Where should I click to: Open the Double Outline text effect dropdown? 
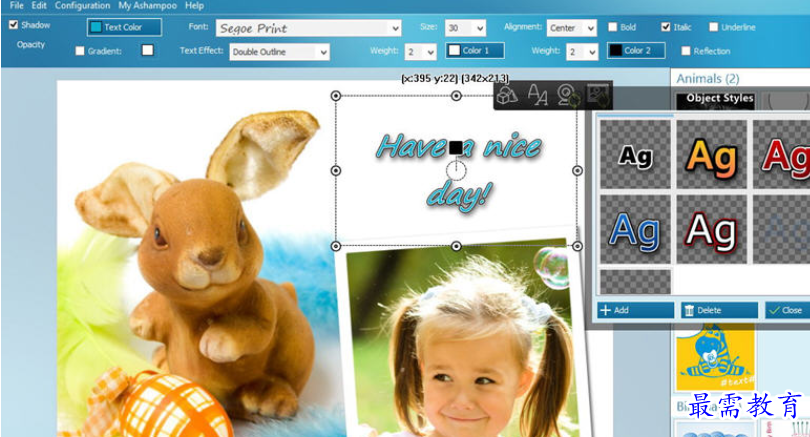(x=279, y=52)
